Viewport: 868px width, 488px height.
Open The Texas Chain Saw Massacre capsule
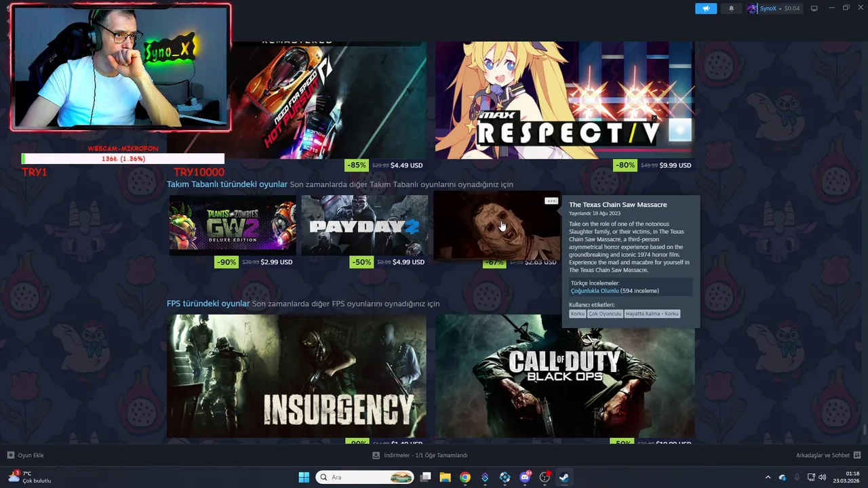(x=497, y=225)
